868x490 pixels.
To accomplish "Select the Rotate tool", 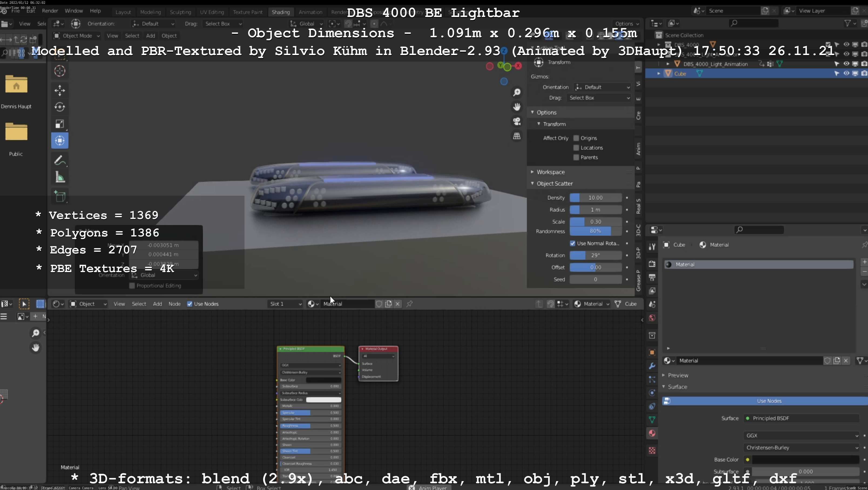I will tap(60, 107).
